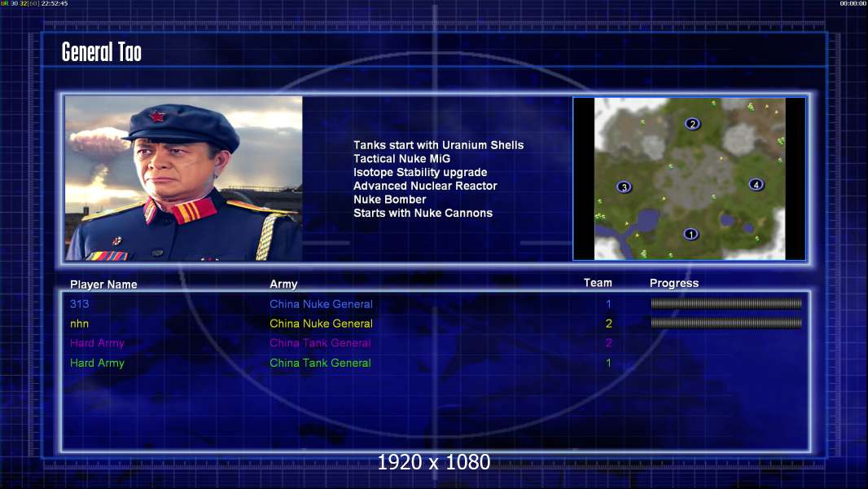
Task: Click 'Starts with Nuke Cannons' line
Action: tap(423, 214)
